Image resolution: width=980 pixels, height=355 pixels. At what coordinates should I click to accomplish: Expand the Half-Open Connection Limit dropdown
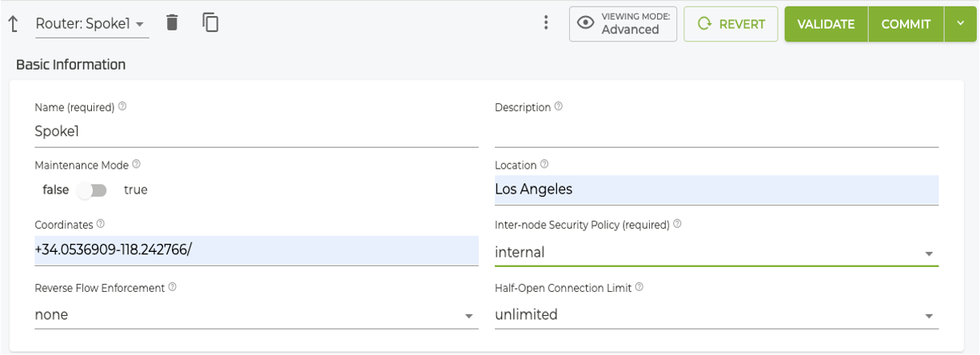click(716, 315)
